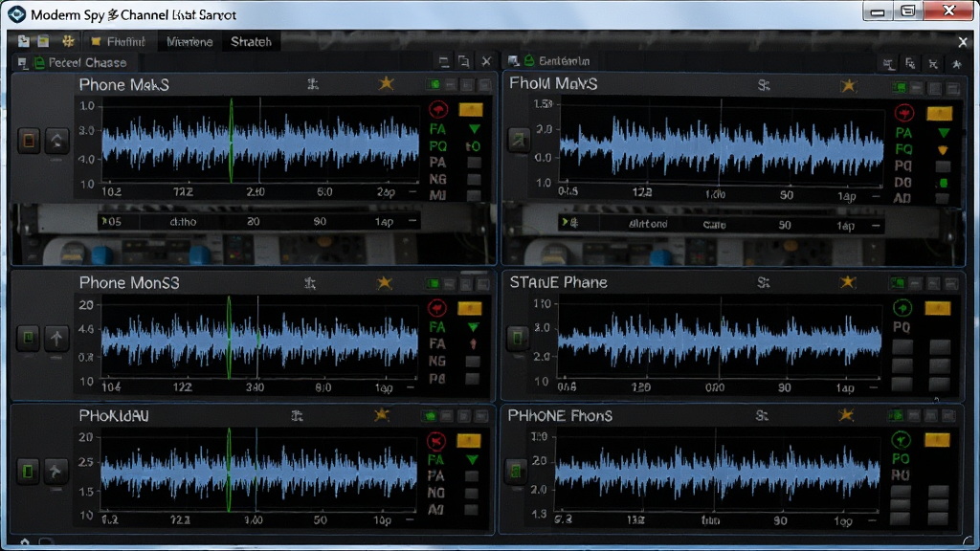Open the orange FQ dropdown in Fhold MavS
980x551 pixels.
[943, 150]
